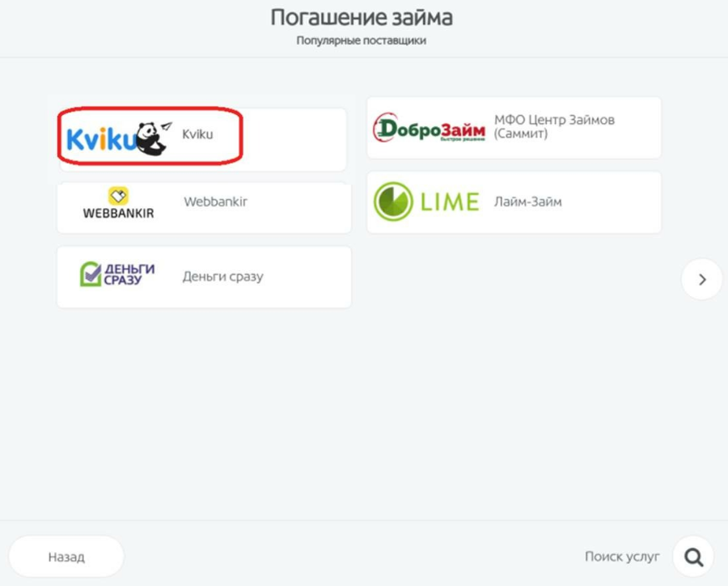This screenshot has width=728, height=586.
Task: Click the LIME wordmark text
Action: tap(449, 202)
